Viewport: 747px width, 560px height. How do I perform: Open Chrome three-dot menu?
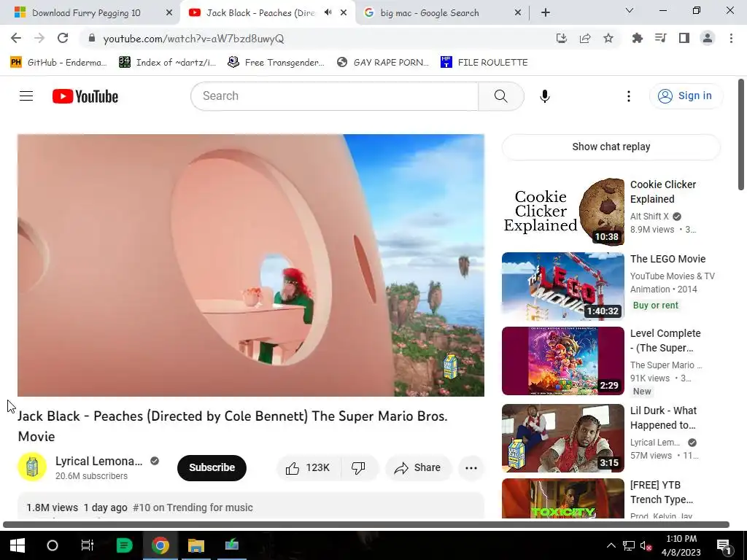click(x=731, y=38)
